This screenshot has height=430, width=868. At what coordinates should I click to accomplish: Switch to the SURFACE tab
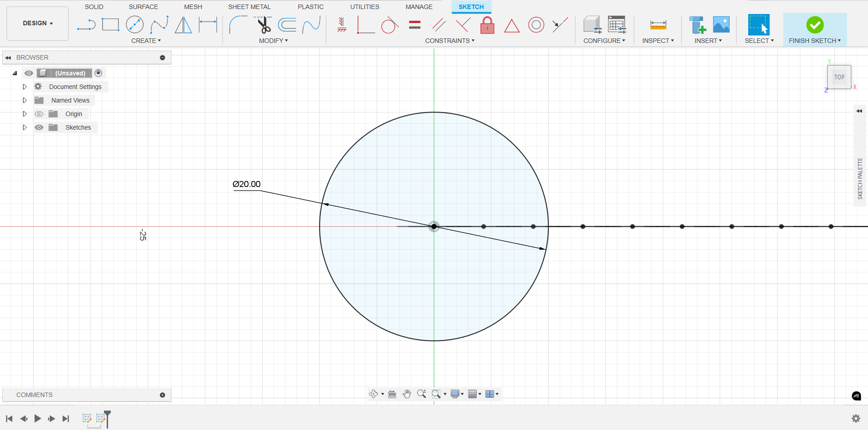point(143,7)
